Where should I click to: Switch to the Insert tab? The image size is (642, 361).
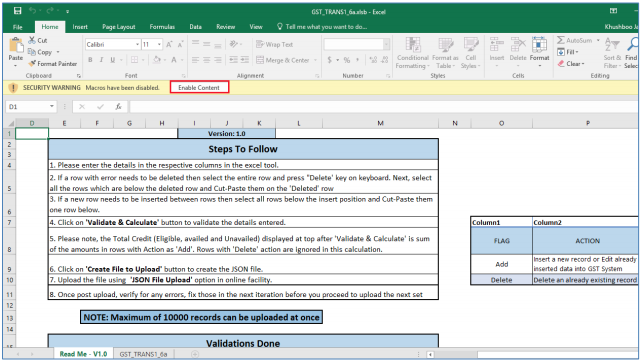pos(80,27)
